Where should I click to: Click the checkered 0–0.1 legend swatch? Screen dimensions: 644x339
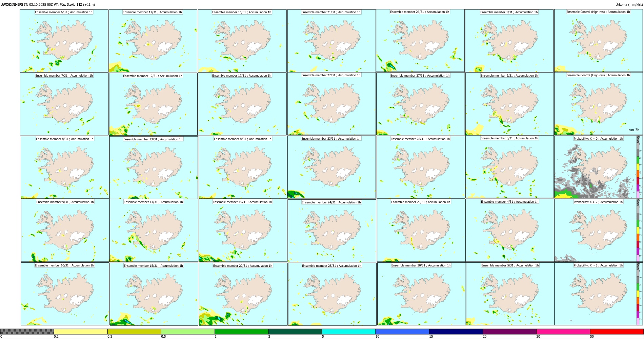coord(27,332)
